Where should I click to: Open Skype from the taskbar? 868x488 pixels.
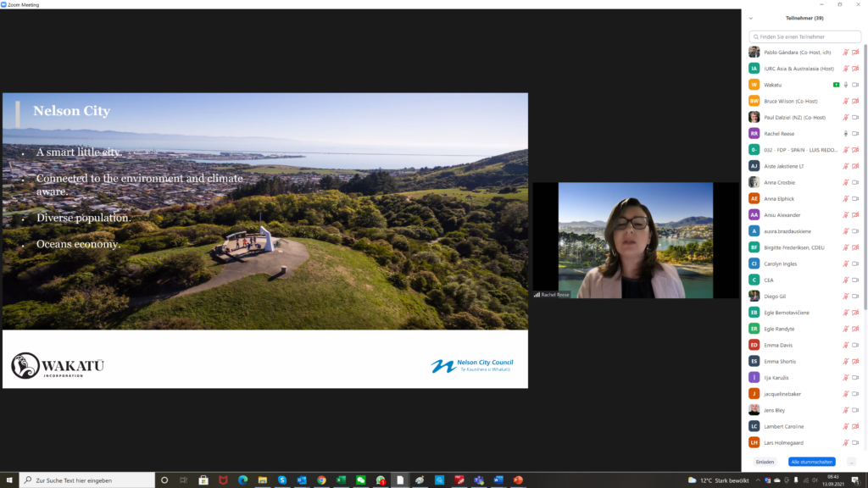[x=282, y=480]
